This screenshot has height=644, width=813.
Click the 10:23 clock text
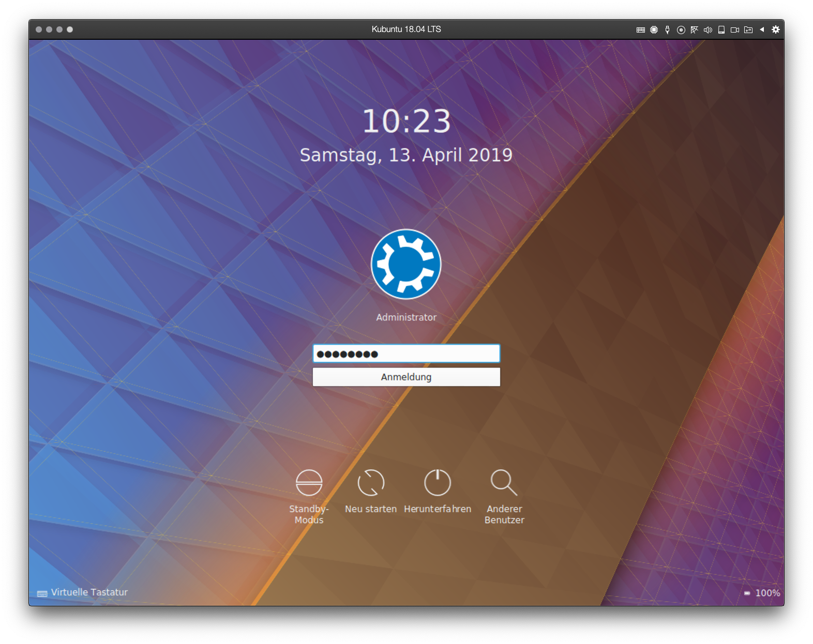tap(406, 121)
